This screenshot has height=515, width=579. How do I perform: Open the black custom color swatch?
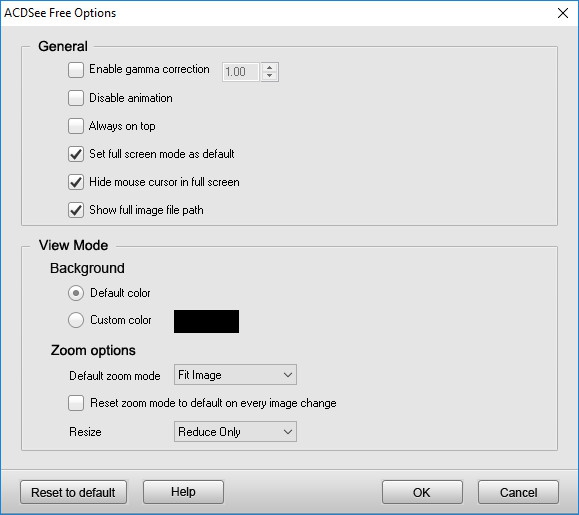206,322
